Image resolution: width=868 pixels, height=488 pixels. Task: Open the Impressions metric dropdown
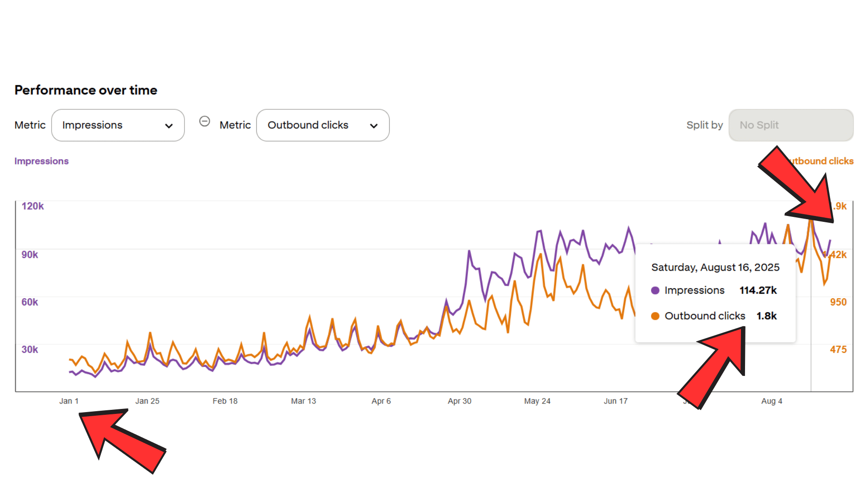point(118,125)
